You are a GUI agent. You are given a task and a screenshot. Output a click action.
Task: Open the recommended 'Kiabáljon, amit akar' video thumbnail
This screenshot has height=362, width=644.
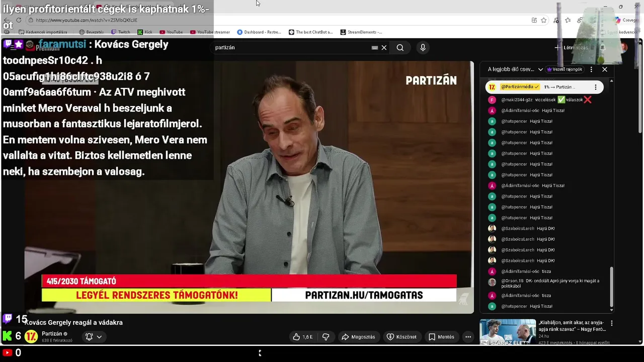508,331
